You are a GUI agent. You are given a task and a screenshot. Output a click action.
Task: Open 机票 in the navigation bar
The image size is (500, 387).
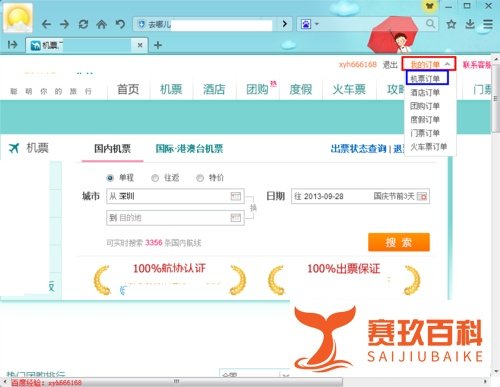click(x=171, y=89)
